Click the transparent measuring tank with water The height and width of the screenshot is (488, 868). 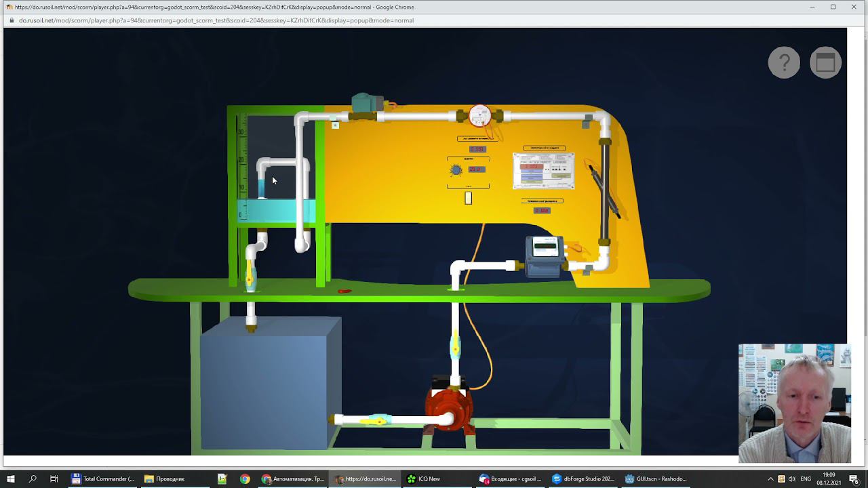[276, 167]
